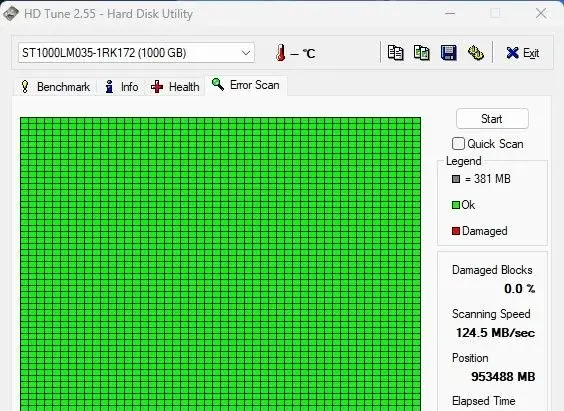Click the Position label
The height and width of the screenshot is (411, 564).
point(470,358)
